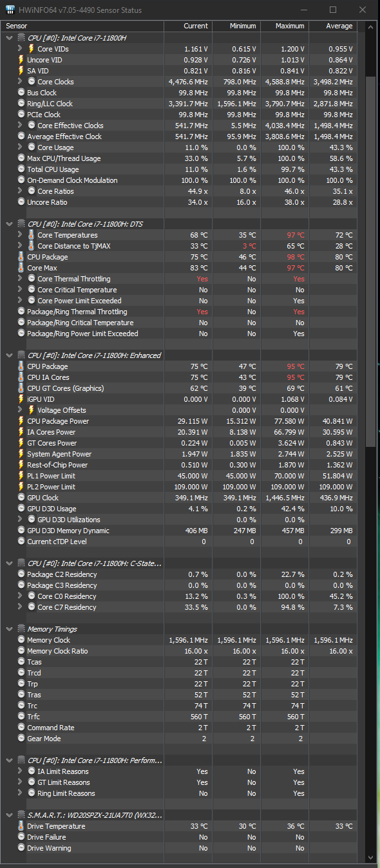This screenshot has width=380, height=868.
Task: Click the CPU Package thermometer icon in DTS
Action: (x=21, y=257)
